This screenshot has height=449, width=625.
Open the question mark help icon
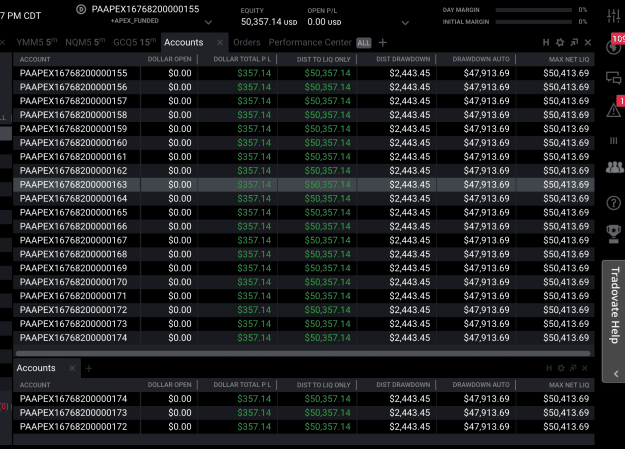[x=613, y=203]
